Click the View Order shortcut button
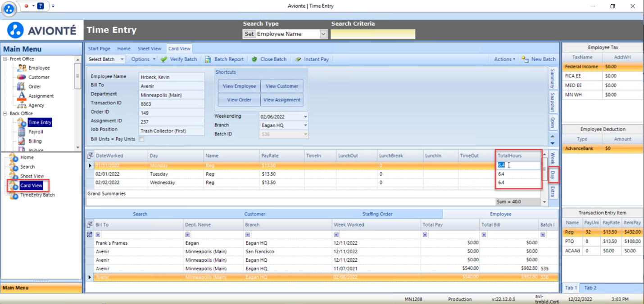The height and width of the screenshot is (304, 644). click(x=239, y=100)
